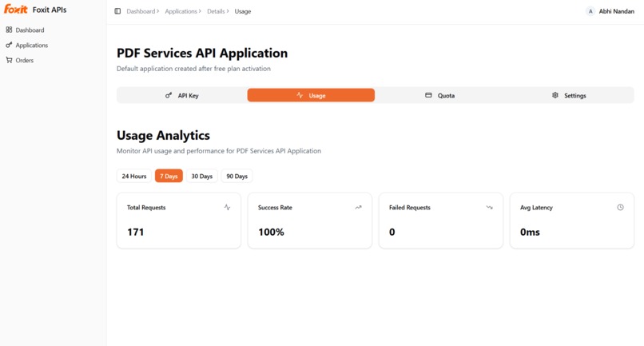Viewport: 644px width, 346px height.
Task: Click the Usage Analytics heading
Action: click(163, 135)
